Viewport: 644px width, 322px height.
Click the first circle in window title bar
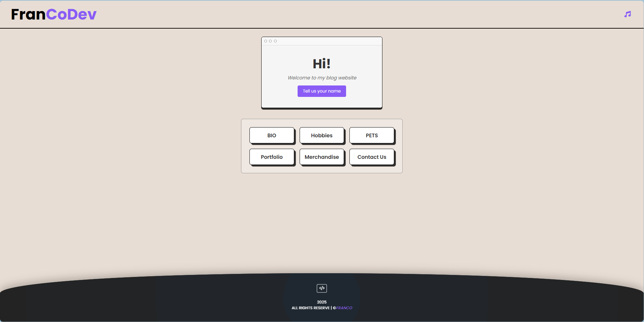[266, 41]
